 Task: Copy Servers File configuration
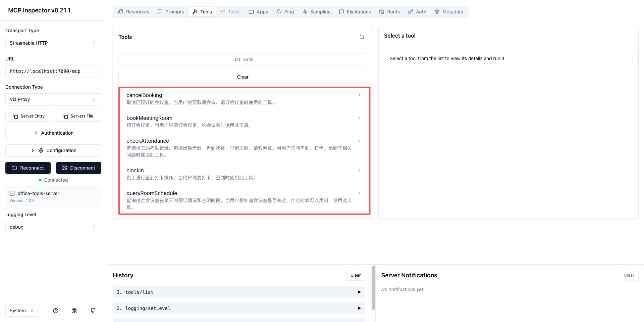78,116
